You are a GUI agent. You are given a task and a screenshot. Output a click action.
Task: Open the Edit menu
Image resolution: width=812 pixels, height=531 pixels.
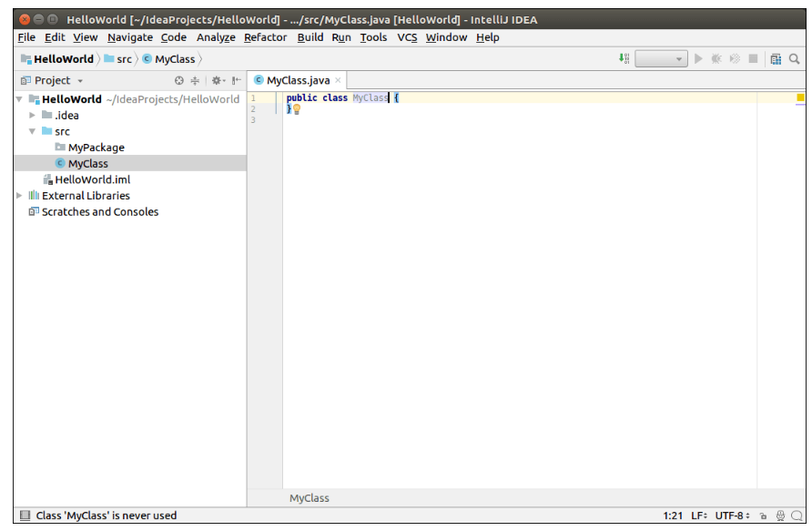55,37
